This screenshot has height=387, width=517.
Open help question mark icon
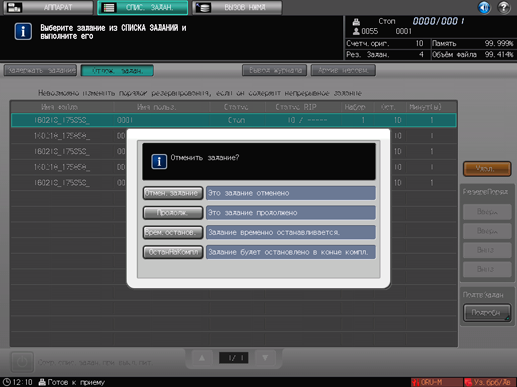pyautogui.click(x=504, y=7)
